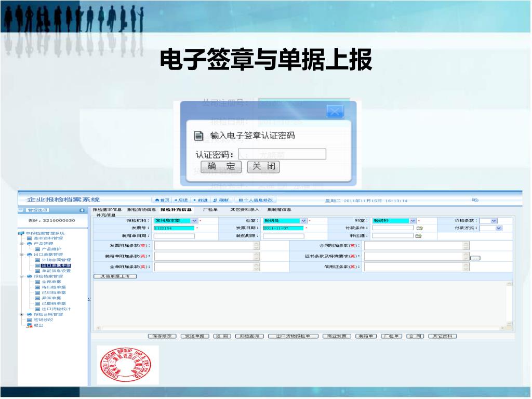Close the 电子签章 password dialog with X
The image size is (532, 399).
tap(335, 111)
